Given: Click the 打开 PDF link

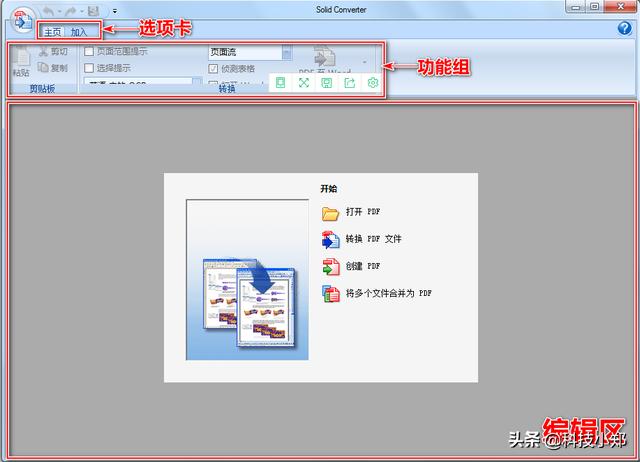Looking at the screenshot, I should pos(363,212).
